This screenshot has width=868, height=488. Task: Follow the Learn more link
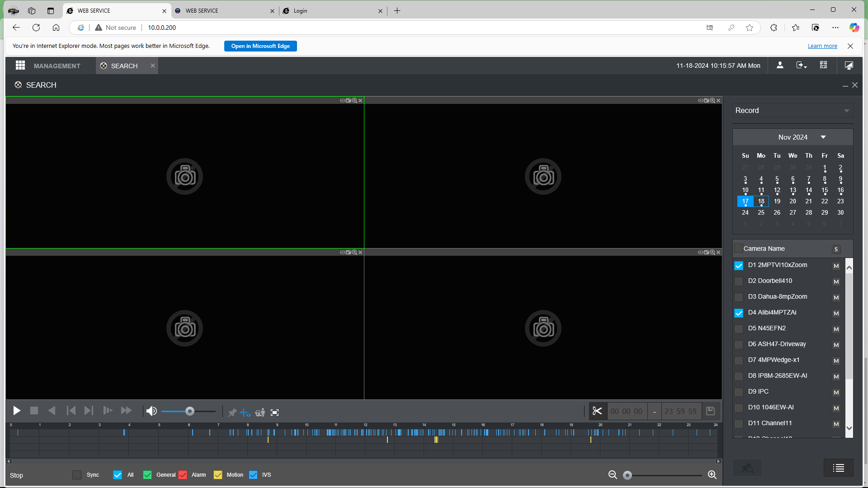click(822, 46)
